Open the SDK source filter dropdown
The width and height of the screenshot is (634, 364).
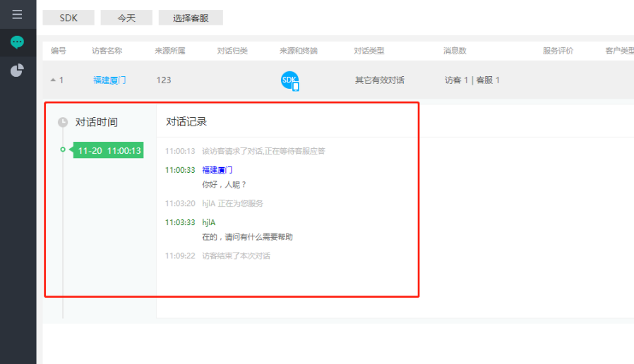tap(68, 18)
